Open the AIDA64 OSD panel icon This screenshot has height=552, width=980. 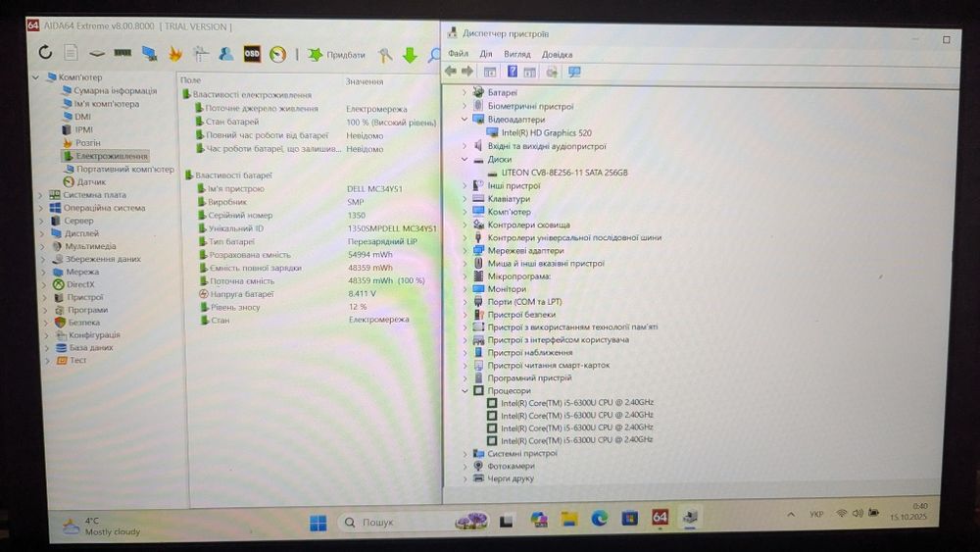(x=252, y=54)
